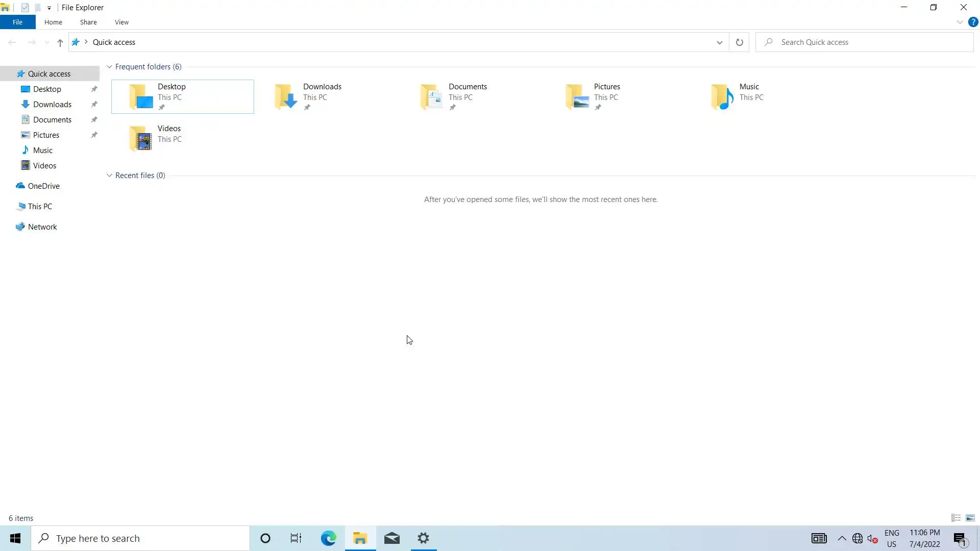
Task: Collapse the Recent files section
Action: (x=109, y=176)
